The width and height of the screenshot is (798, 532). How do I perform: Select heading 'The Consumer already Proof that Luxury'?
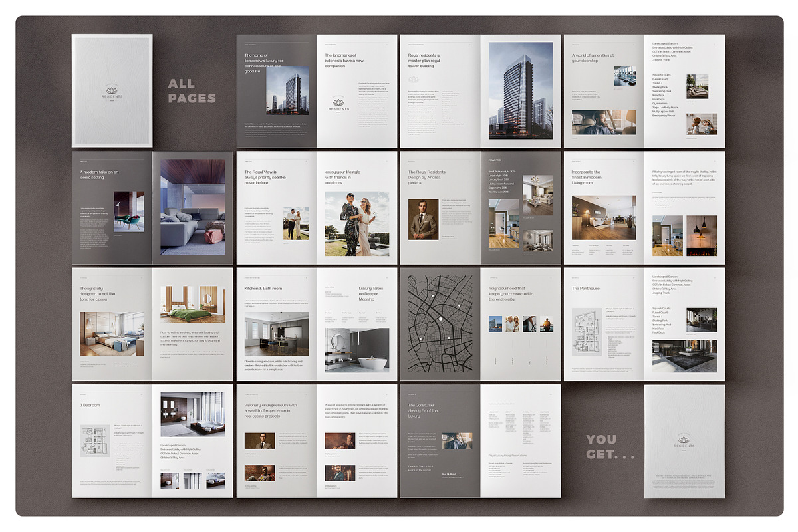[424, 410]
